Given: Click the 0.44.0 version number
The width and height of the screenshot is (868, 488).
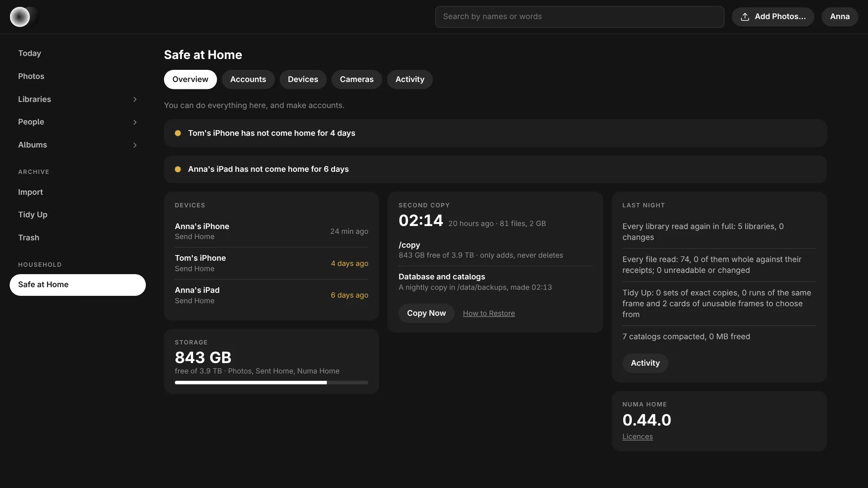Looking at the screenshot, I should click(x=647, y=420).
